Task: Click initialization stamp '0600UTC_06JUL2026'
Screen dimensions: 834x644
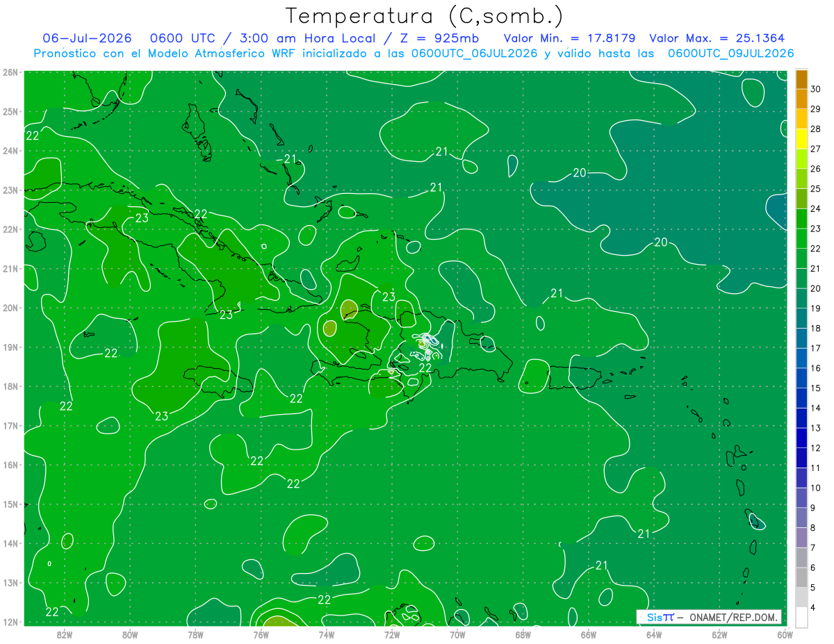Action: pos(474,53)
